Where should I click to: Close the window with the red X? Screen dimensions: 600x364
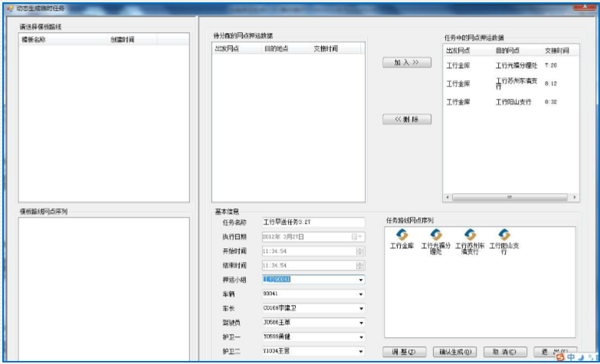click(585, 7)
